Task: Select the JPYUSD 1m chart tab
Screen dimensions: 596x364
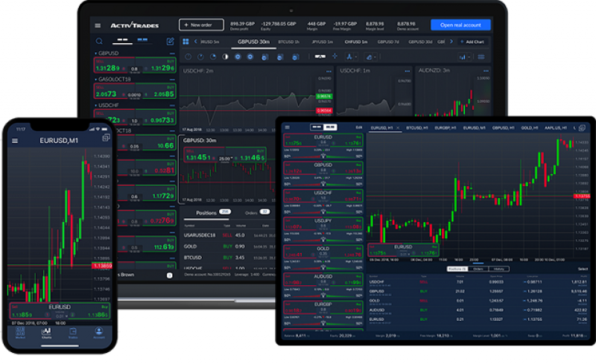Action: click(322, 42)
